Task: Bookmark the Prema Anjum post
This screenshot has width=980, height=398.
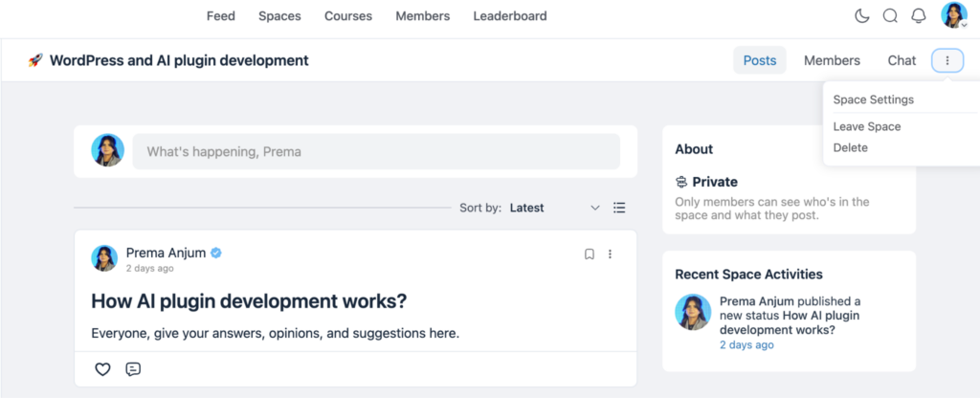Action: pos(590,254)
